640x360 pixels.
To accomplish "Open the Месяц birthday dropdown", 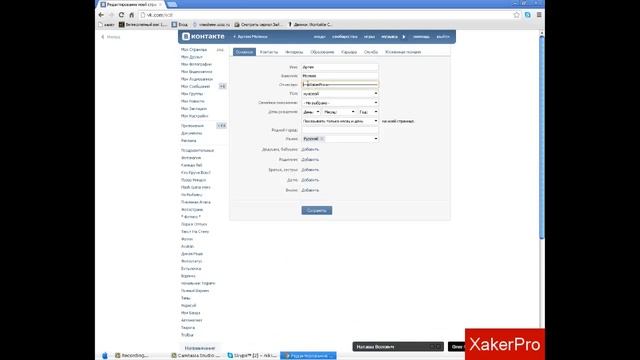I will click(339, 112).
